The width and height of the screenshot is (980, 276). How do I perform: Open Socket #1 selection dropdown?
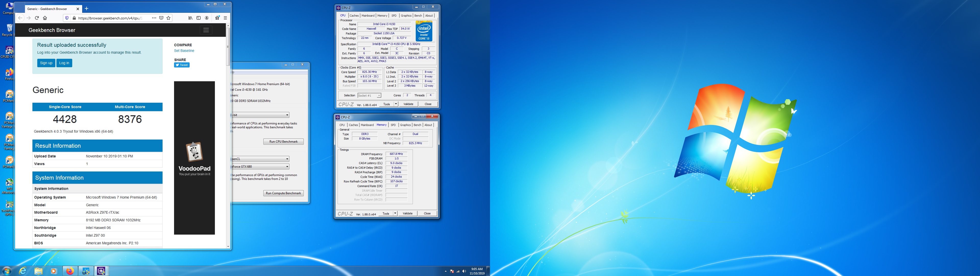(369, 96)
